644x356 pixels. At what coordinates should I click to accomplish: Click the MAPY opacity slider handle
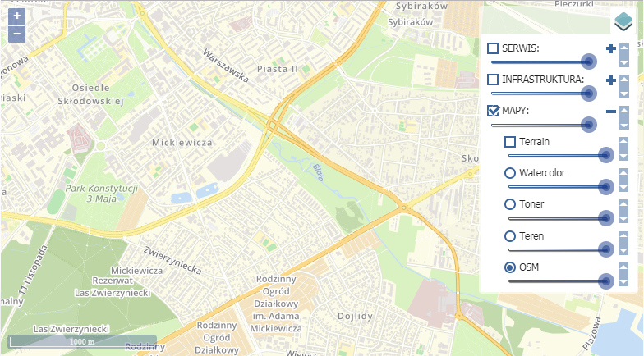(x=588, y=125)
